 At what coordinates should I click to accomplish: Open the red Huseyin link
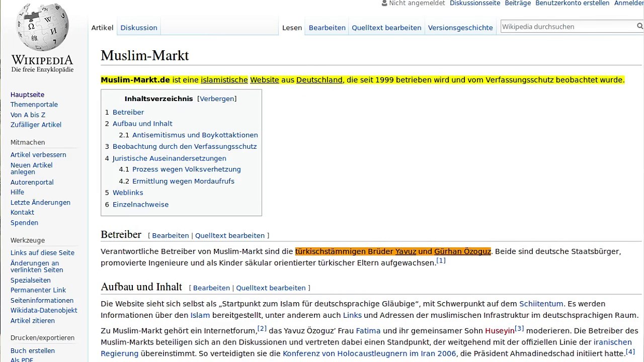[500, 331]
